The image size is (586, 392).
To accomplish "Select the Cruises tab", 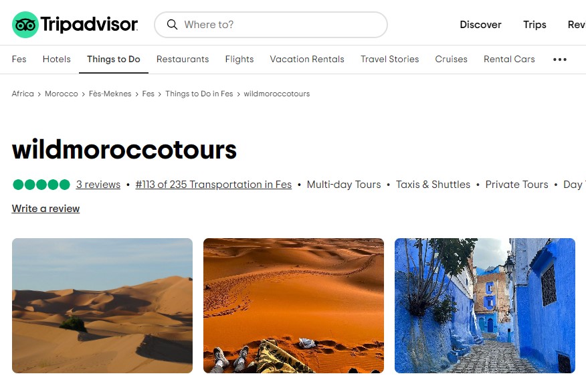I will [x=451, y=59].
